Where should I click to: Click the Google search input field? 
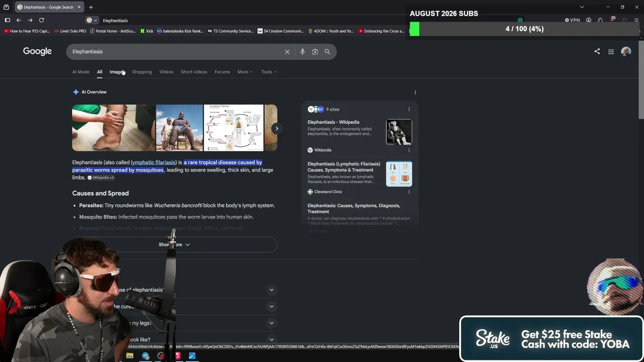tap(176, 52)
